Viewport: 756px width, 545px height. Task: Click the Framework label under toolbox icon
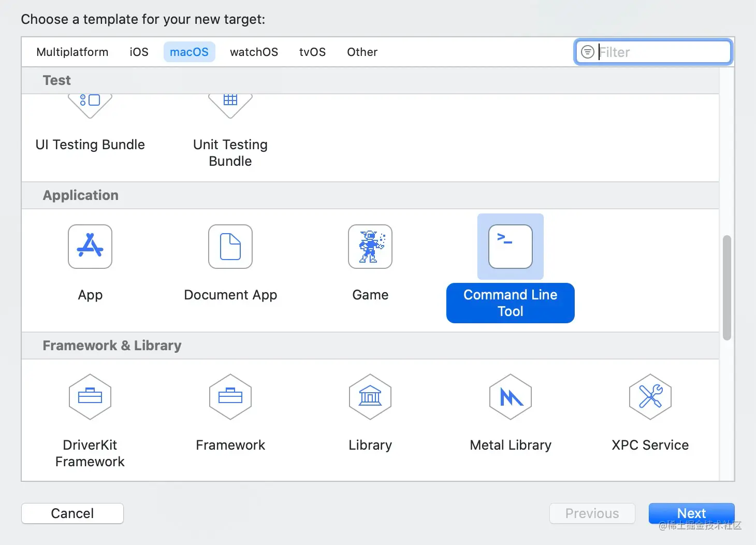pyautogui.click(x=230, y=445)
